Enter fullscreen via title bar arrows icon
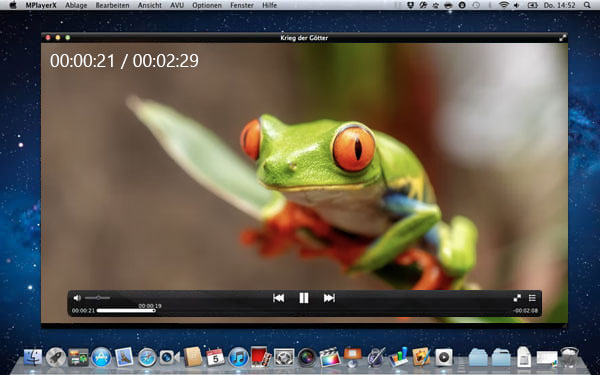 pos(562,38)
